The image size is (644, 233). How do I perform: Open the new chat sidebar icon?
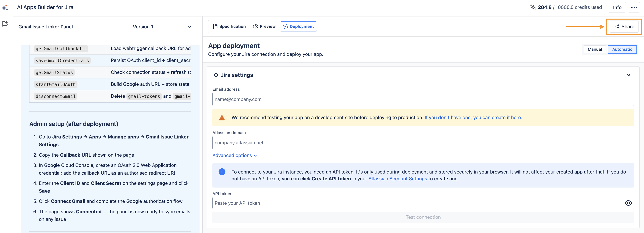(x=5, y=24)
